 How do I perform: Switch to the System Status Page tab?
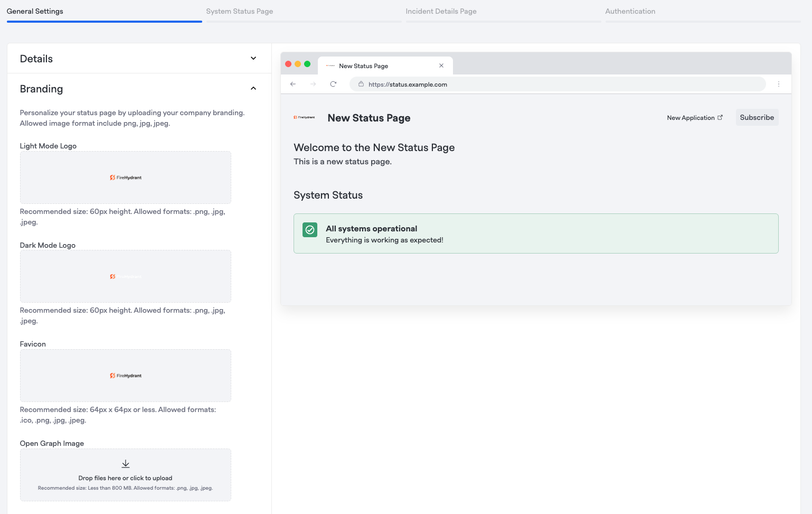[240, 11]
